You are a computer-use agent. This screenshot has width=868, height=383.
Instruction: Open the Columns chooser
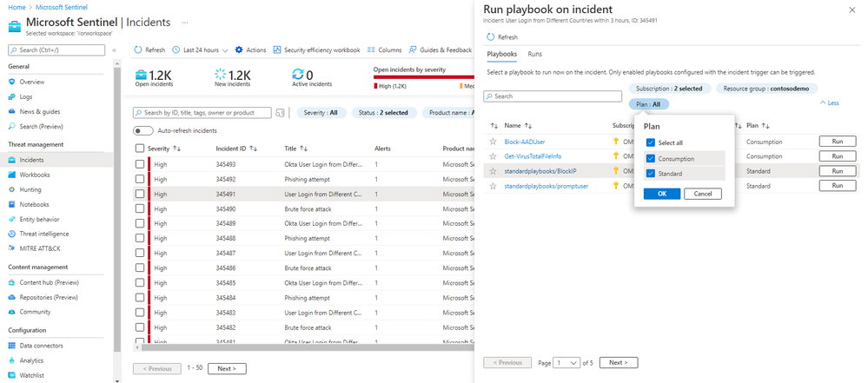click(x=384, y=50)
